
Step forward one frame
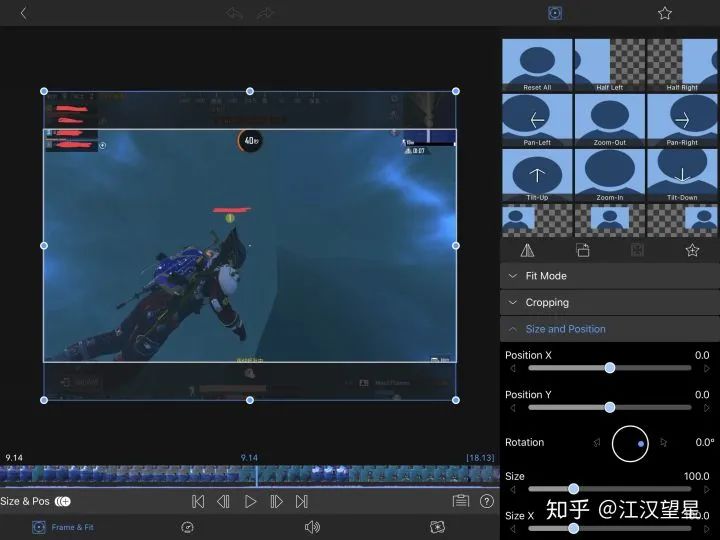point(276,501)
